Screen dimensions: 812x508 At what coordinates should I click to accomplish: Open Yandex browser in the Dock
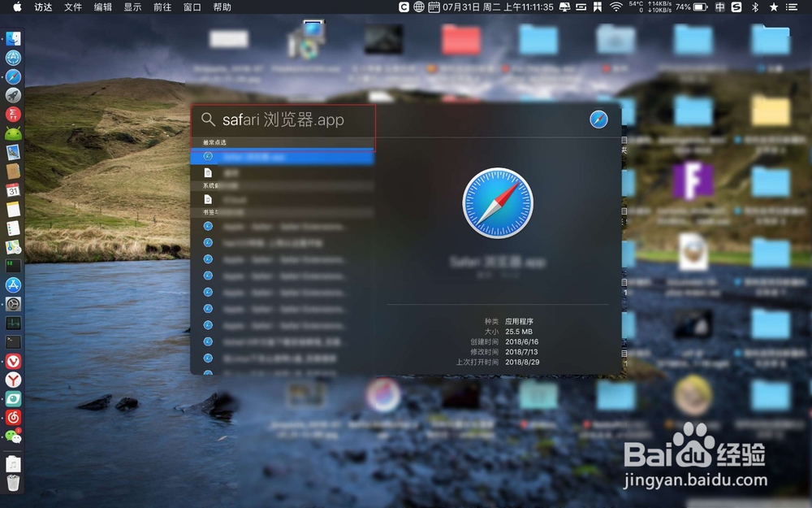13,380
